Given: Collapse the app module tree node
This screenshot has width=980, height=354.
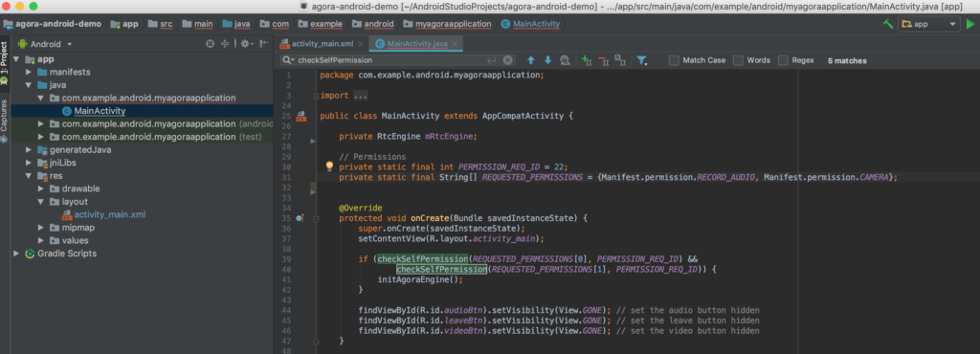Looking at the screenshot, I should [x=16, y=59].
